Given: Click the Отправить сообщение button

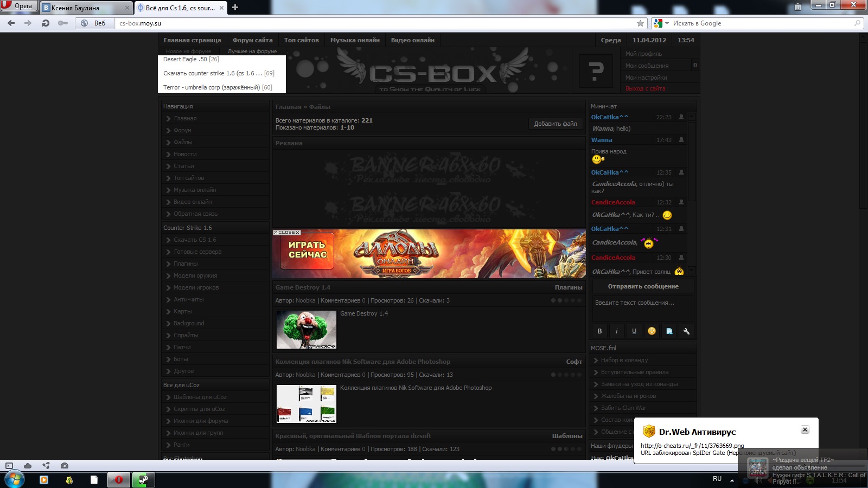Looking at the screenshot, I should click(x=643, y=286).
